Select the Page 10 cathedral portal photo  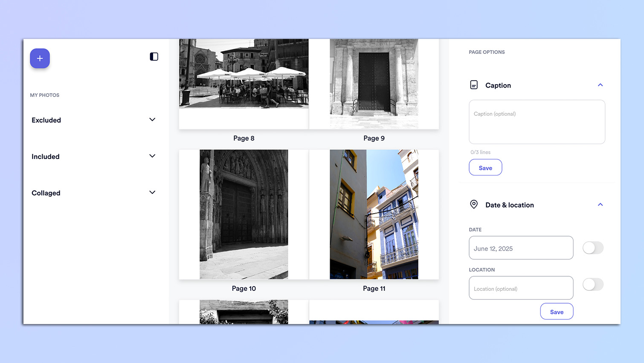tap(244, 214)
